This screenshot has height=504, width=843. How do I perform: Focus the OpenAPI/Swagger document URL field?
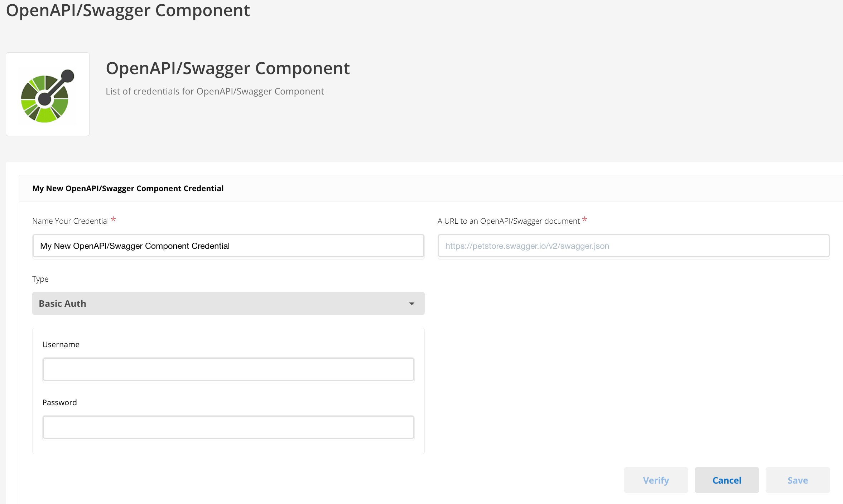[x=634, y=246]
